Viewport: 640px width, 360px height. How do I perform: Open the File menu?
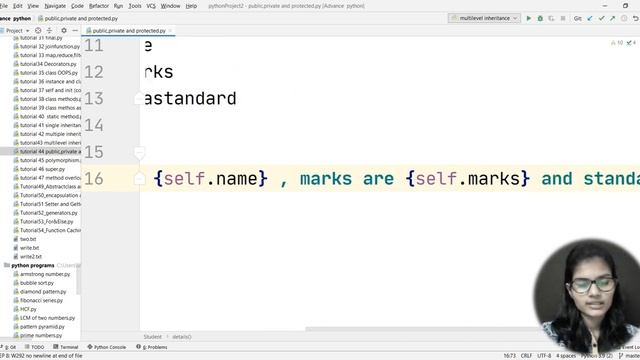pyautogui.click(x=4, y=6)
